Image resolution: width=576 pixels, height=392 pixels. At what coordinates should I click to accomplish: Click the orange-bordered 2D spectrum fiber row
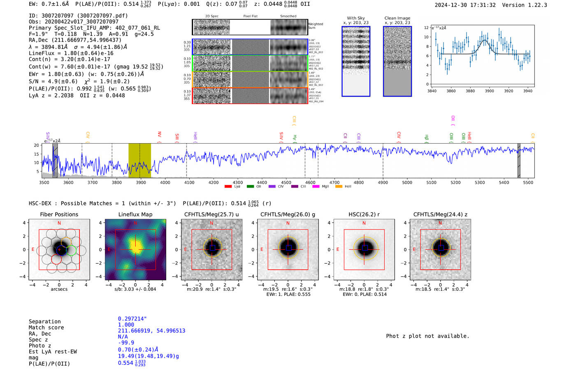coord(250,79)
